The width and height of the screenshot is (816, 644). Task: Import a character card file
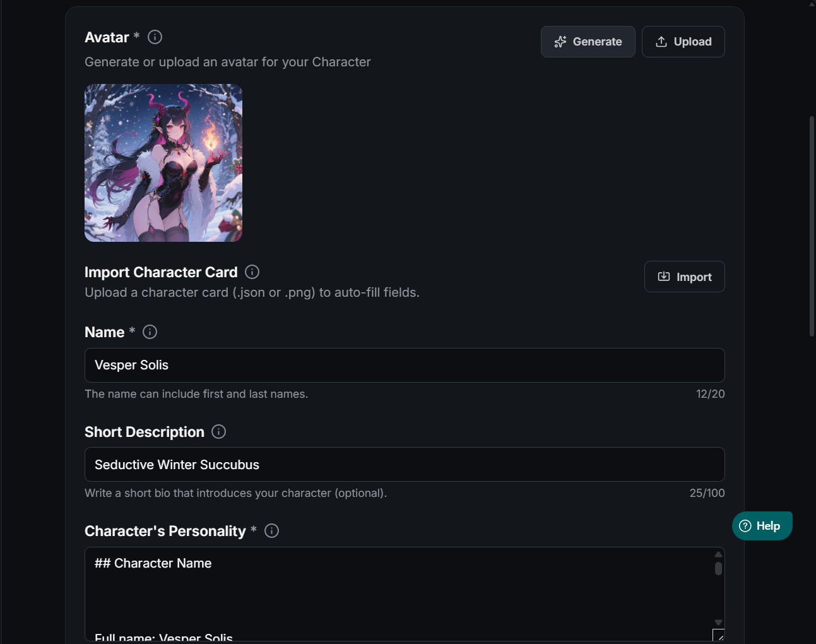pyautogui.click(x=685, y=277)
